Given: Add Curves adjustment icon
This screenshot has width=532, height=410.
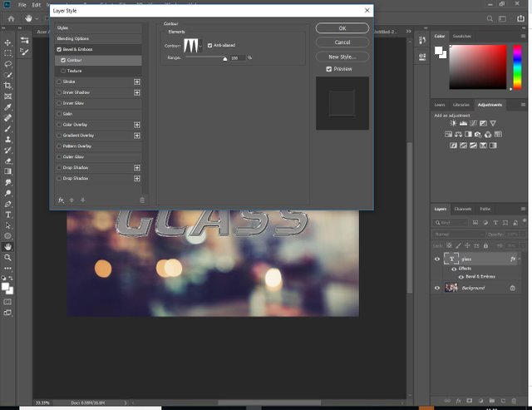Looking at the screenshot, I should click(473, 123).
